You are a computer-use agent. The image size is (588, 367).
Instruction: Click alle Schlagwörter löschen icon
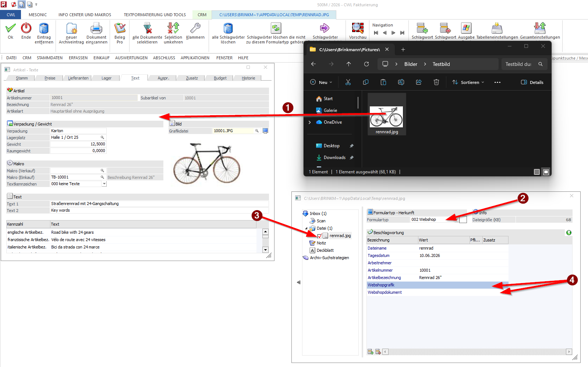228,28
